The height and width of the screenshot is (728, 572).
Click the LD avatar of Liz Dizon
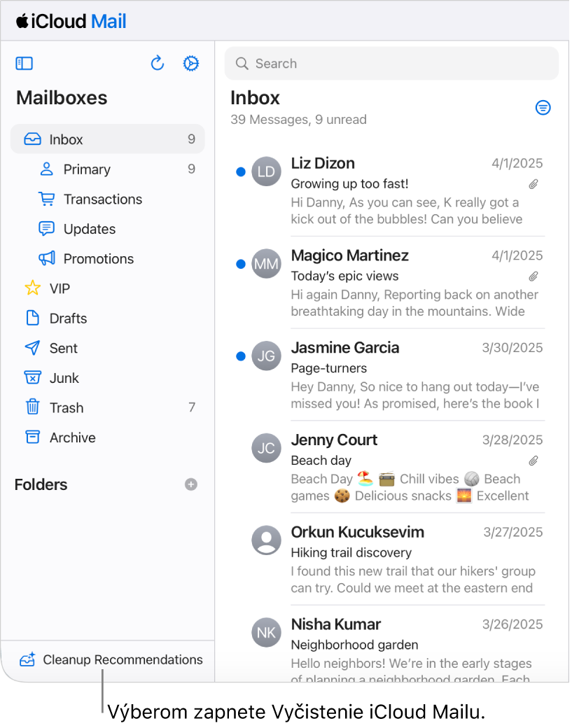pos(267,171)
